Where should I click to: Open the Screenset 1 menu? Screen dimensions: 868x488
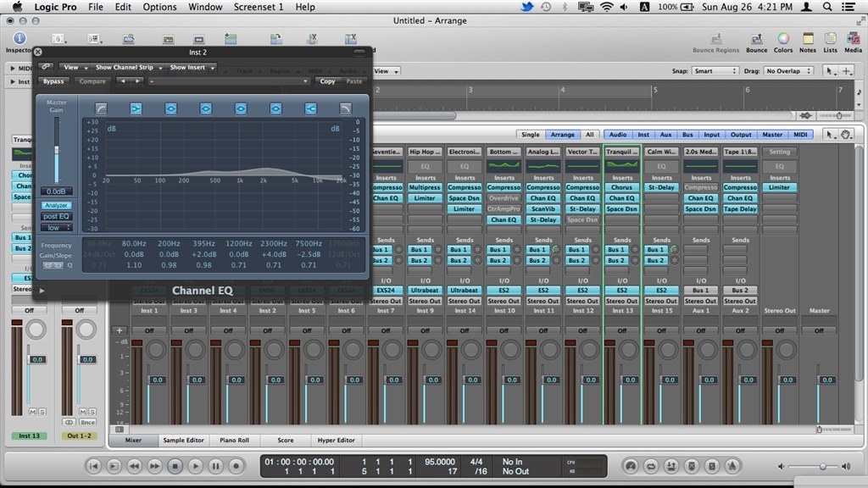point(259,7)
